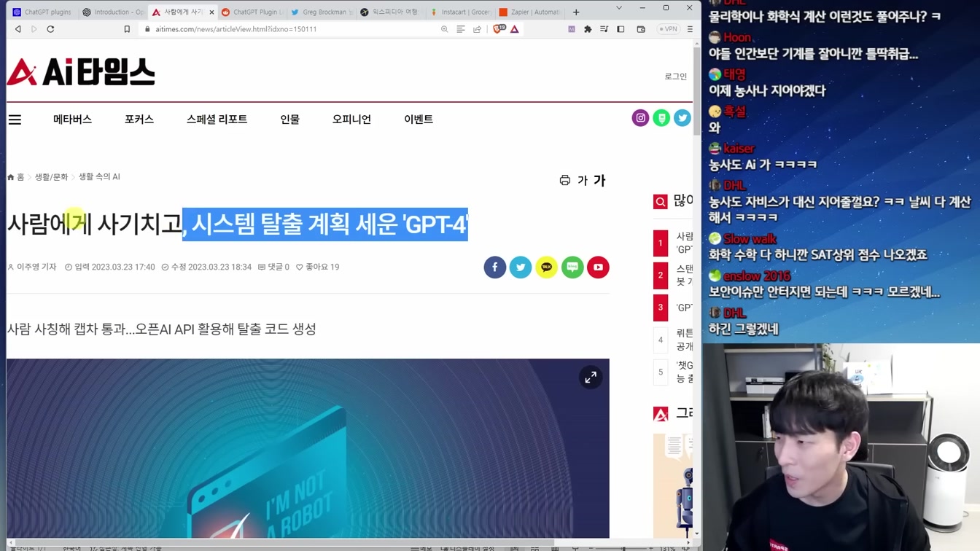Toggle the browser sidebar panel icon
Image resolution: width=980 pixels, height=551 pixels.
click(621, 29)
